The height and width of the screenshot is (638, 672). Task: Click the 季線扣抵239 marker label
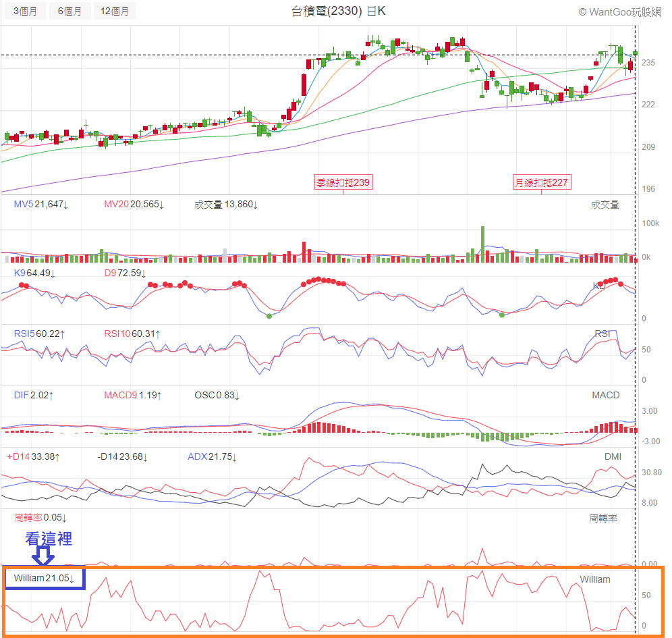tap(343, 182)
